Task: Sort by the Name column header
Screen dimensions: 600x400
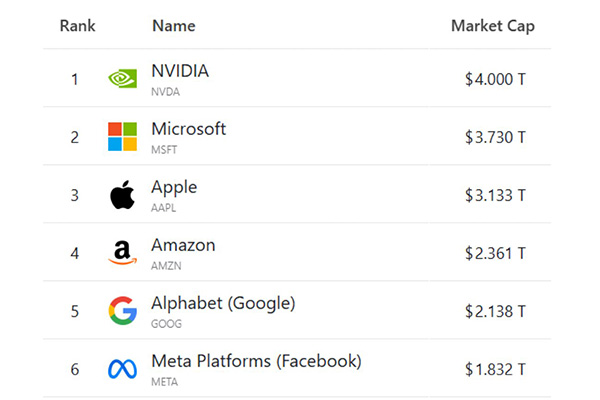Action: (x=173, y=26)
